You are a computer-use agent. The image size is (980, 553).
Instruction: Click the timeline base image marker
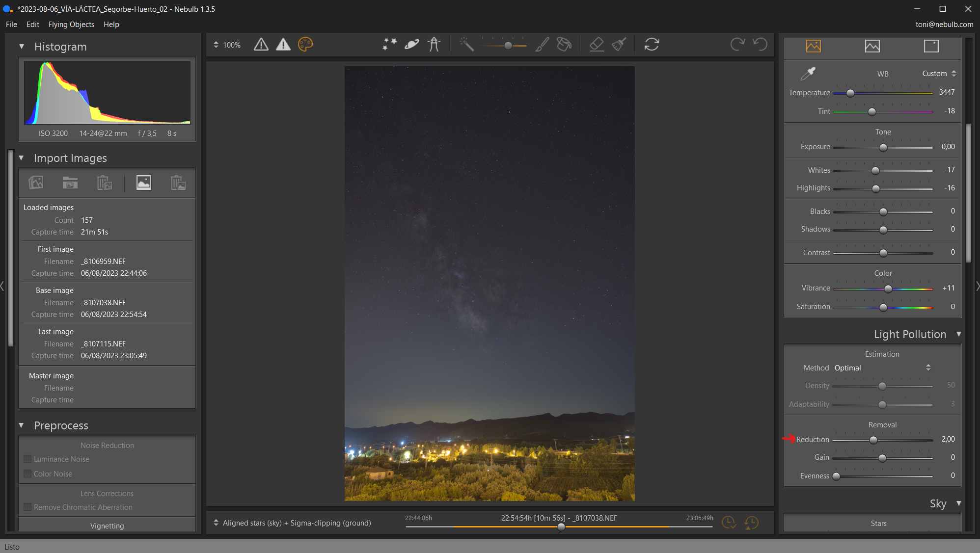click(x=561, y=527)
